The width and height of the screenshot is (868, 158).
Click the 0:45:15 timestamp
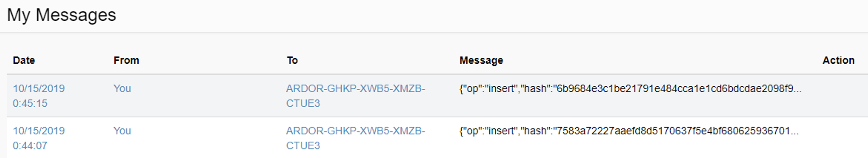click(30, 103)
